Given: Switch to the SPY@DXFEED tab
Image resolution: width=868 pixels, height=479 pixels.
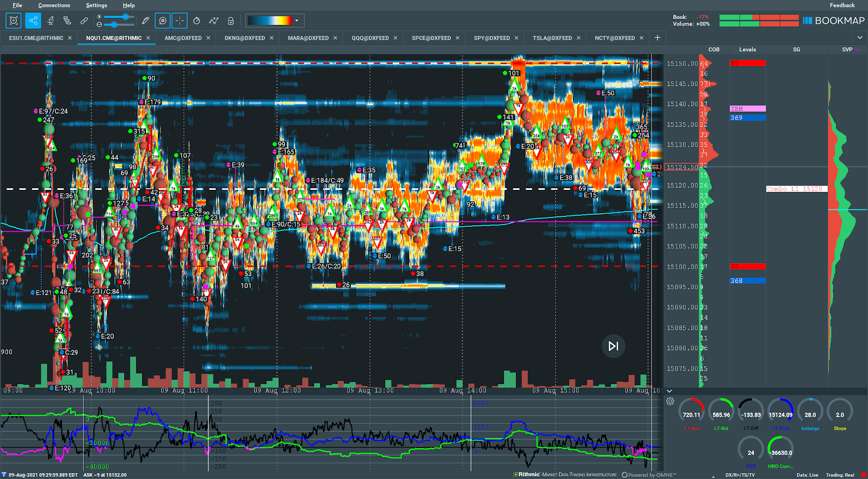Looking at the screenshot, I should (492, 38).
